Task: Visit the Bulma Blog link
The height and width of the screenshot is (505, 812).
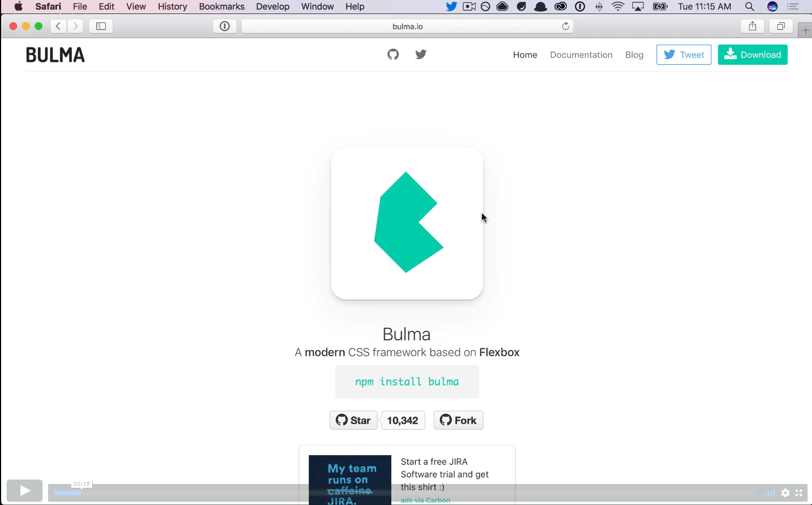Action: tap(634, 55)
